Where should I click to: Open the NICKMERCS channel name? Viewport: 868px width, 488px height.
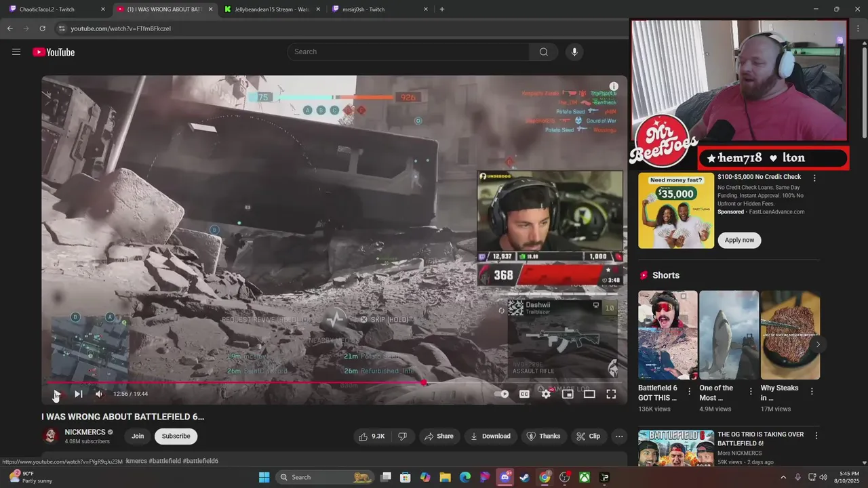pyautogui.click(x=85, y=432)
